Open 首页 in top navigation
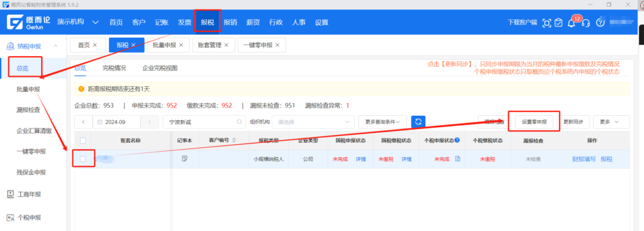This screenshot has height=231, width=644. click(116, 22)
